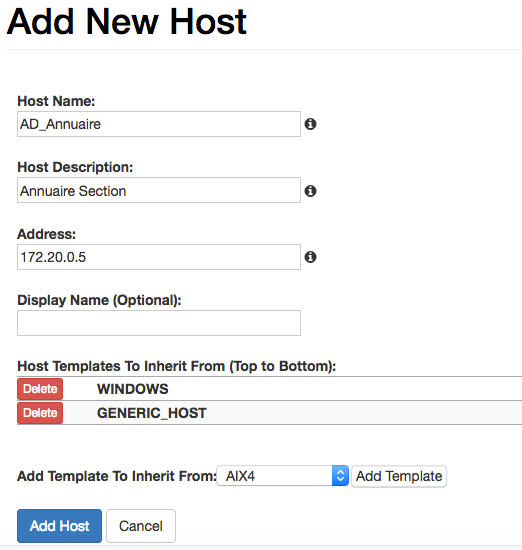The width and height of the screenshot is (522, 550).
Task: Click the Display Name (Optional) label
Action: 99,300
